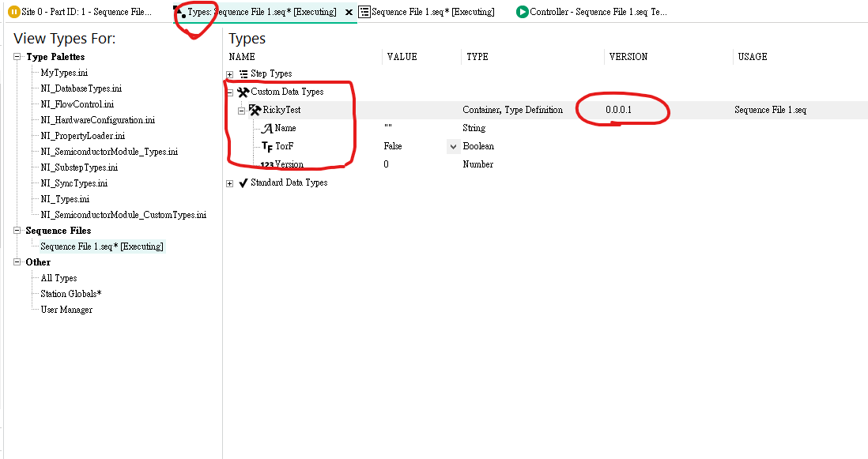Expand the Standard Data Types node

pyautogui.click(x=230, y=183)
